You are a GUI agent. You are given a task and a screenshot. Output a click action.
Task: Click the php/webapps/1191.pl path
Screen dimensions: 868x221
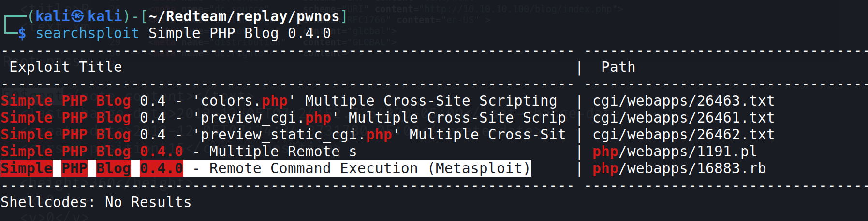[675, 152]
